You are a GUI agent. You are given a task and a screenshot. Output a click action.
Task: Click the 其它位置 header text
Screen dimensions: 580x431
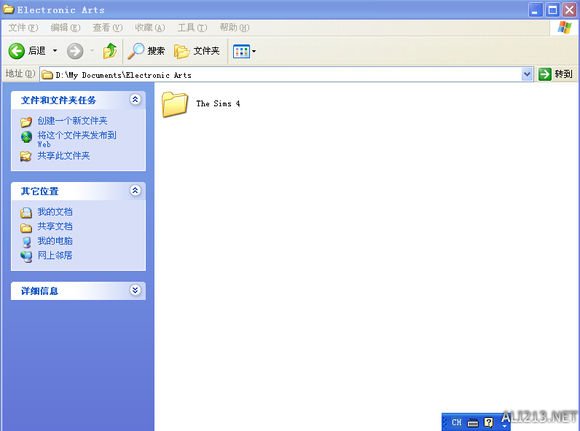coord(40,191)
